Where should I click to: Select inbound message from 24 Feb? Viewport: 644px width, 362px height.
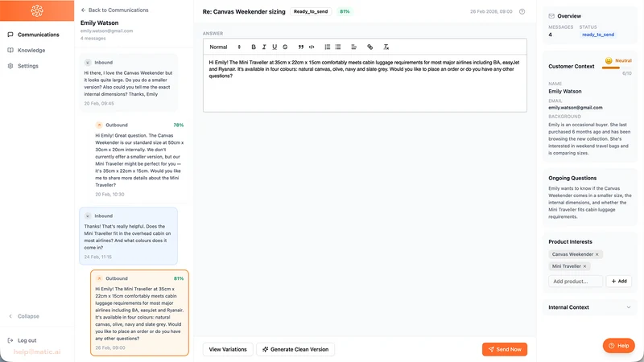[x=129, y=236]
